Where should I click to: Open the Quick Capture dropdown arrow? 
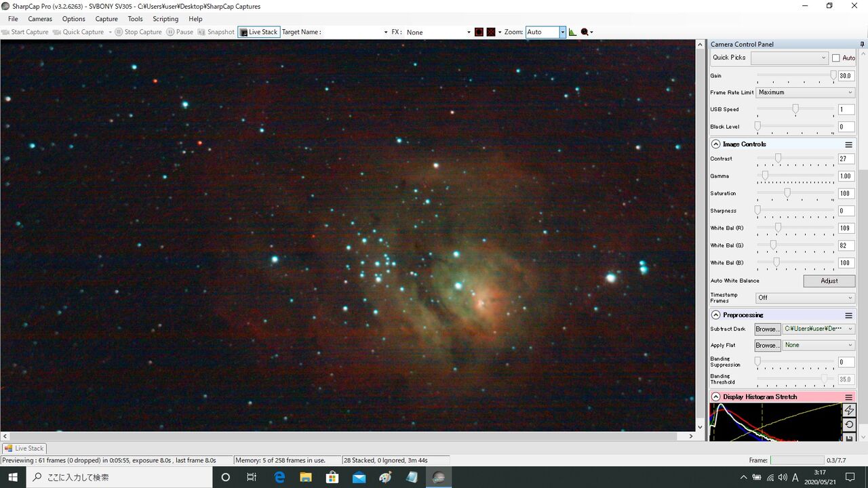pos(110,32)
